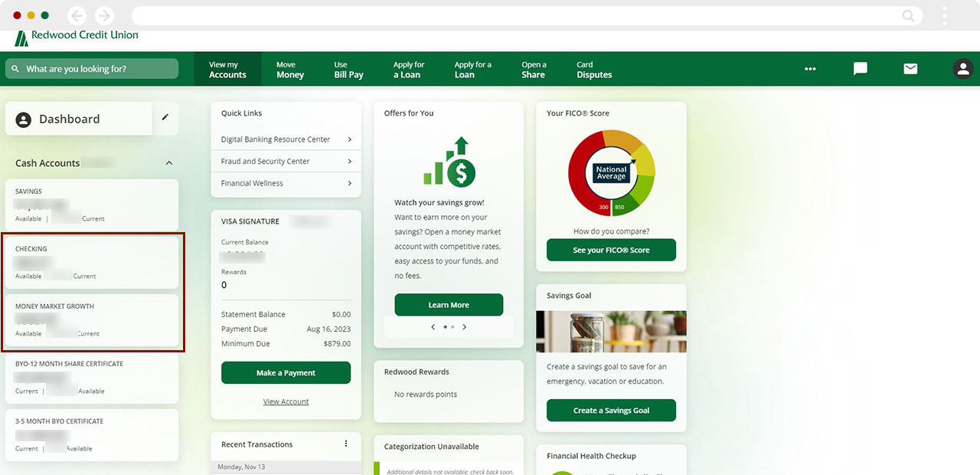This screenshot has height=475, width=980.
Task: Open the mail inbox icon
Action: 910,69
